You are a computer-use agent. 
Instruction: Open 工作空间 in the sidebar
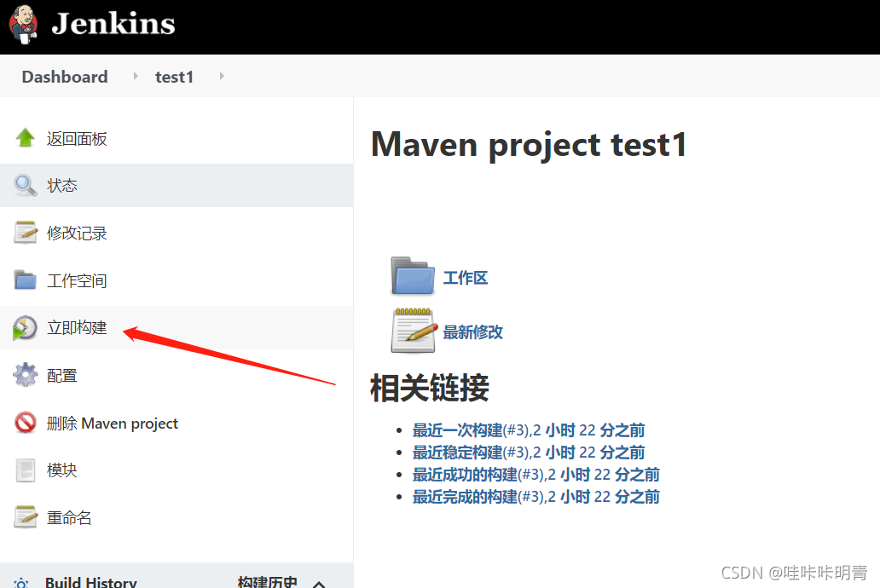point(77,280)
